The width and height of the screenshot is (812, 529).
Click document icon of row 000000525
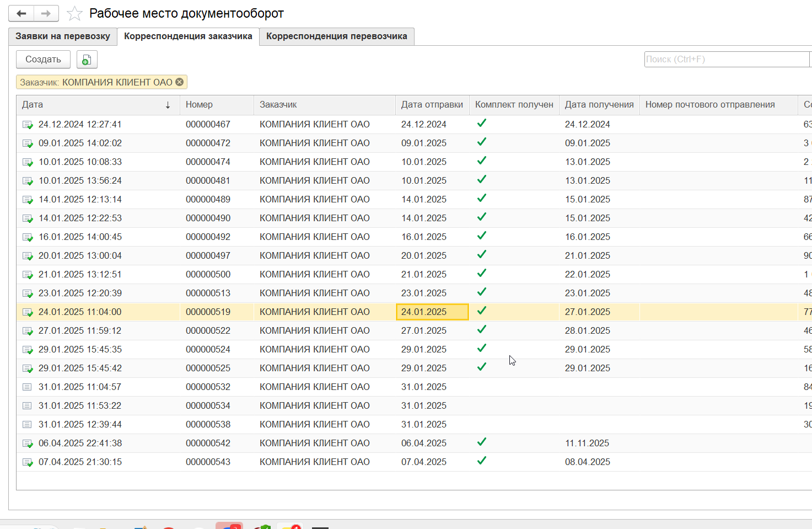27,368
